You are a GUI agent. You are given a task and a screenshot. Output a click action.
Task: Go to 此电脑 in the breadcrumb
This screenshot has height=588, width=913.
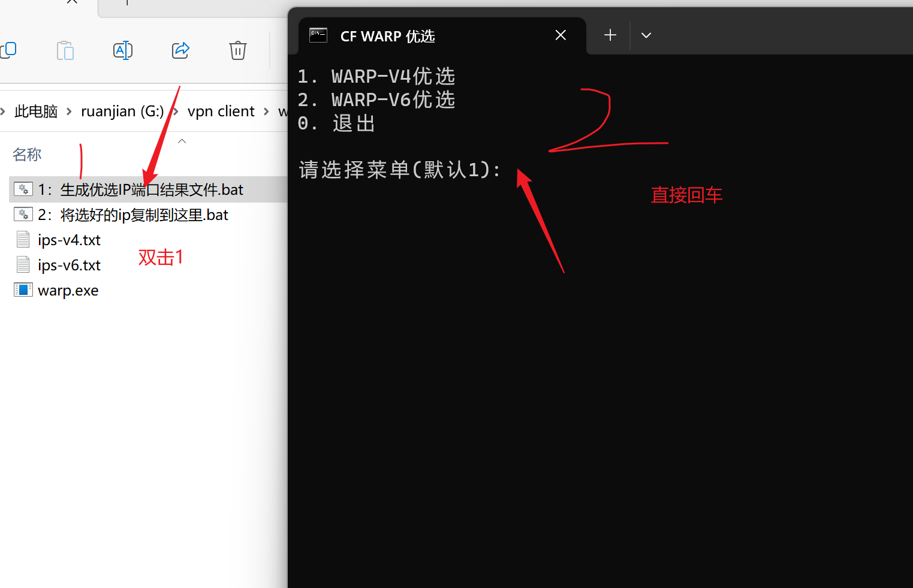36,111
